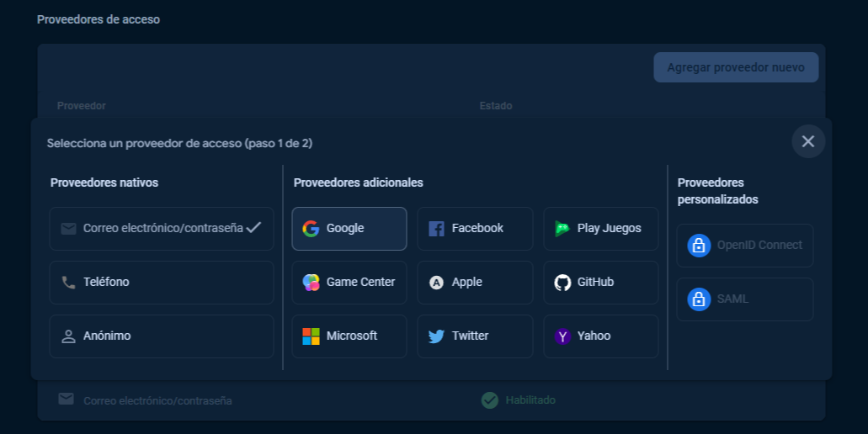Click the envelope icon in the table row
The width and height of the screenshot is (868, 434).
point(67,399)
